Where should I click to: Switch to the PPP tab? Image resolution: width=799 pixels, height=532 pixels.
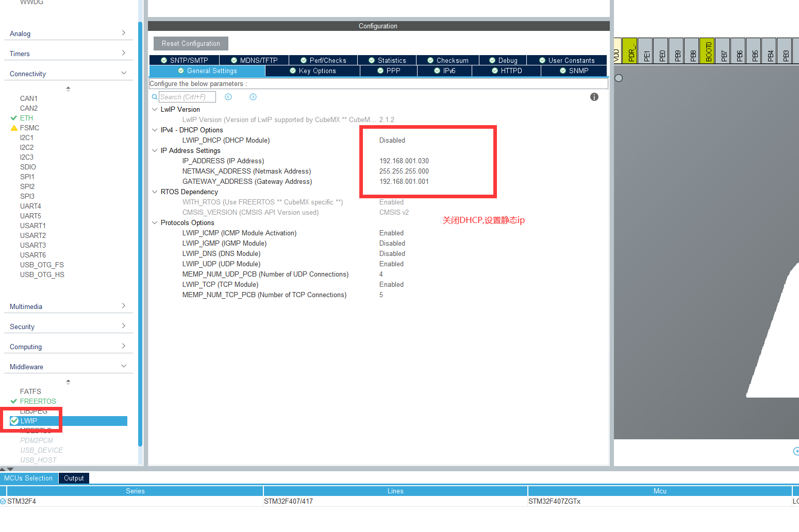[389, 71]
